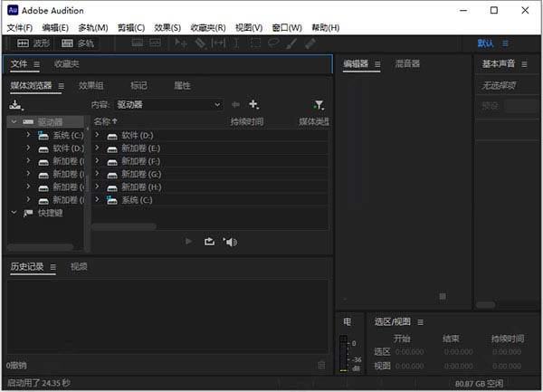Click the import file icon in media browser

15,106
